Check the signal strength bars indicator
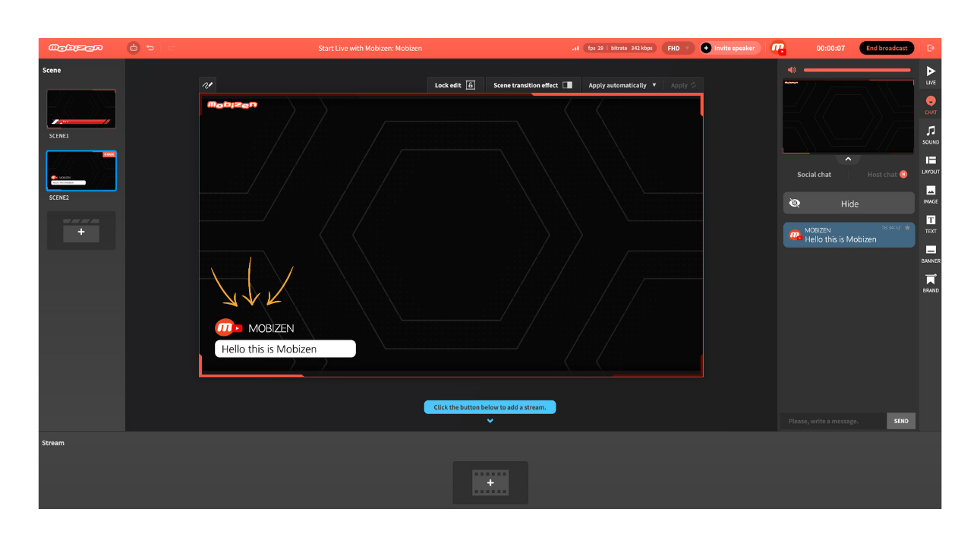The height and width of the screenshot is (547, 980). tap(575, 48)
